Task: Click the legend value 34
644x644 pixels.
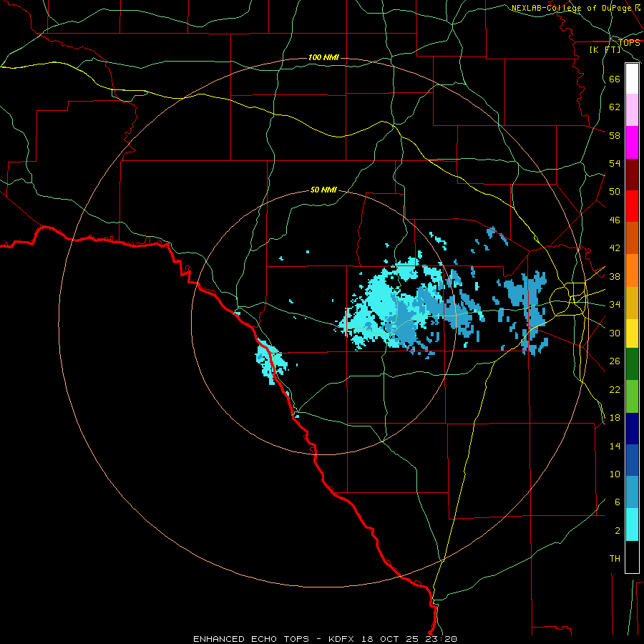Action: pos(615,304)
